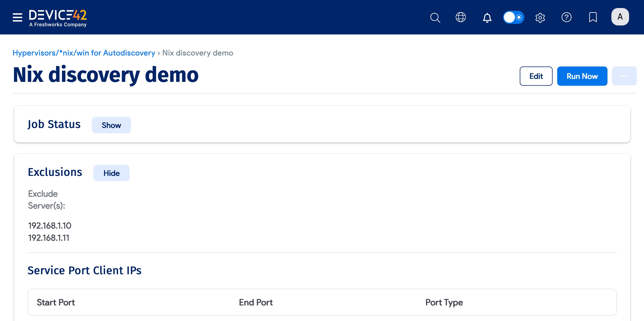Open the more options ellipsis menu
The image size is (644, 321).
coord(624,76)
